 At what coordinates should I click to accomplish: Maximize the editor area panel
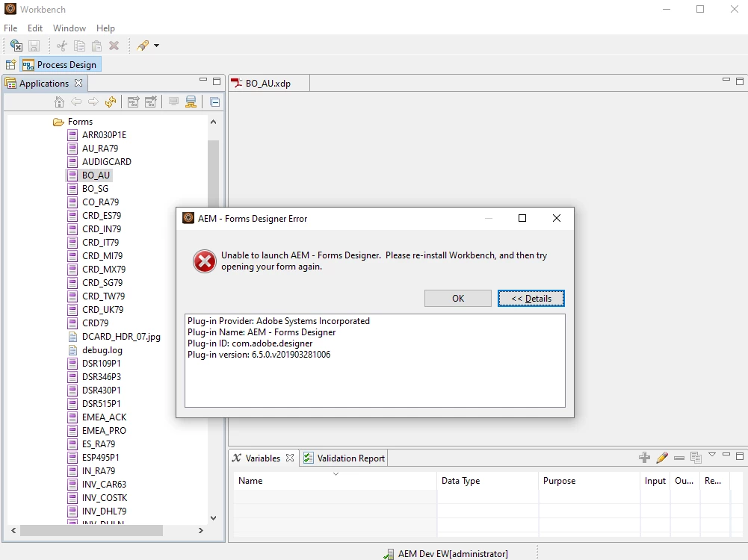coord(740,81)
